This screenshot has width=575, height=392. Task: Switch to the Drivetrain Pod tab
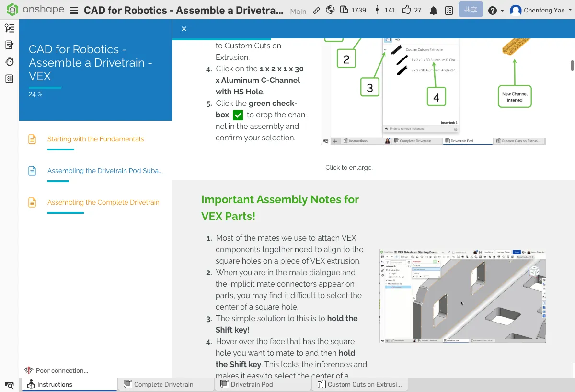(x=252, y=384)
